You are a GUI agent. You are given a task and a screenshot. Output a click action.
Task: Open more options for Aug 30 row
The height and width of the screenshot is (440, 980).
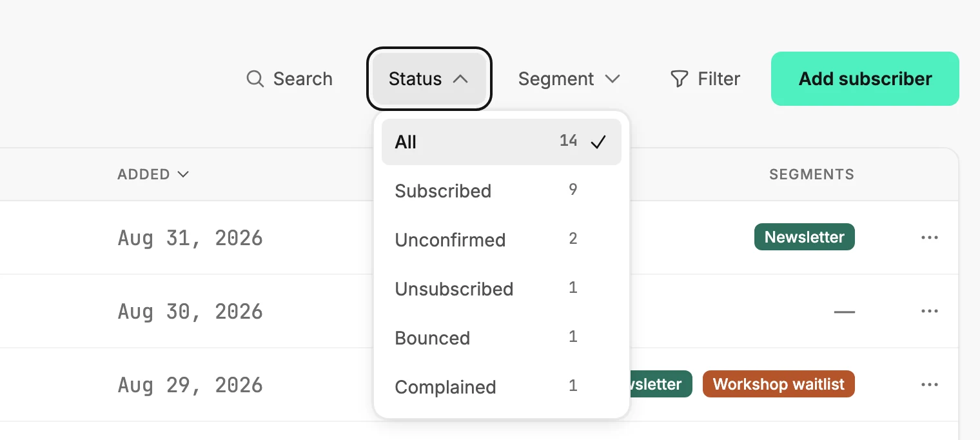point(930,311)
